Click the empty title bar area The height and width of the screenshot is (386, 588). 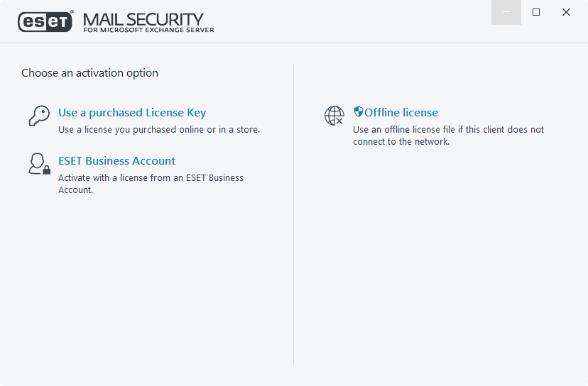[x=355, y=18]
